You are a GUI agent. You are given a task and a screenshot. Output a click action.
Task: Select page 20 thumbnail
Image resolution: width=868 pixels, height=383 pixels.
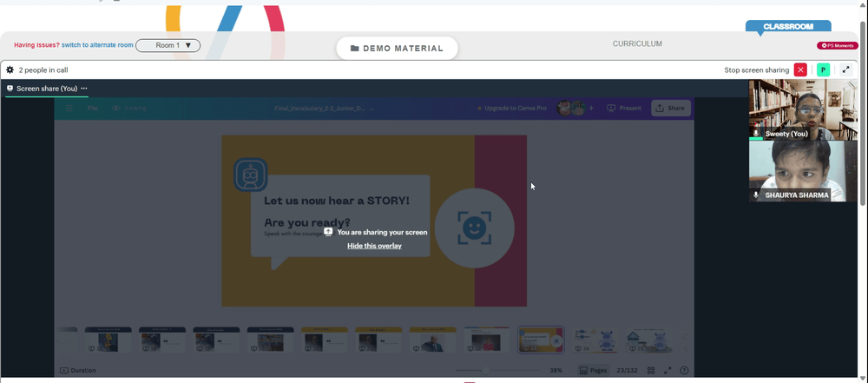(x=378, y=340)
